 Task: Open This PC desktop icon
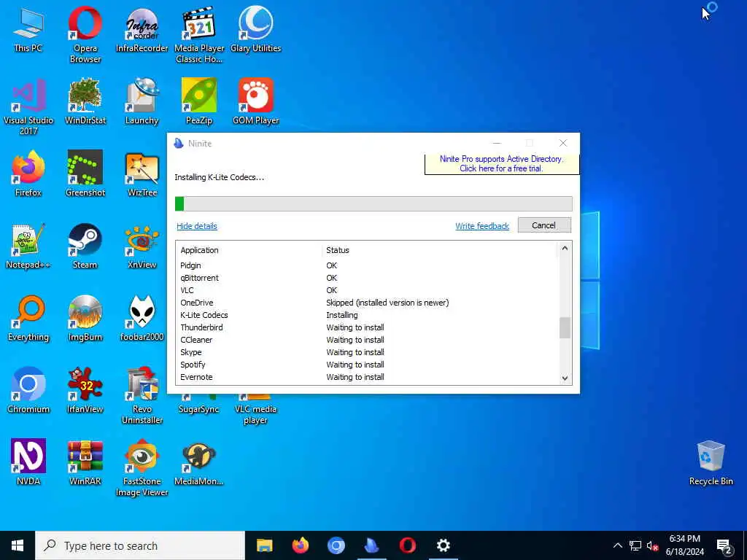28,29
